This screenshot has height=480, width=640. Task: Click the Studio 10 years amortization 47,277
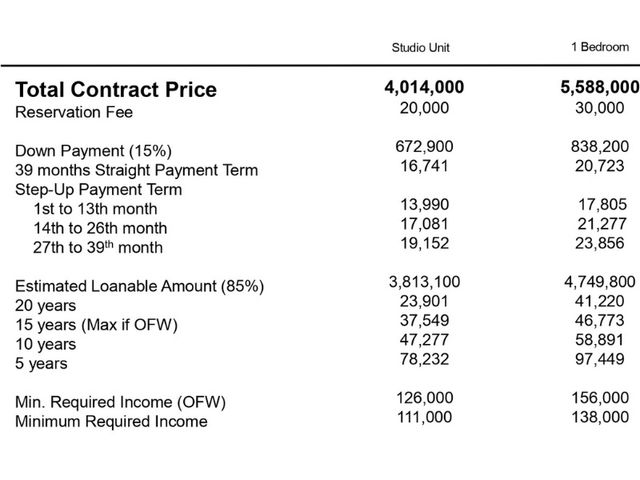tap(424, 340)
